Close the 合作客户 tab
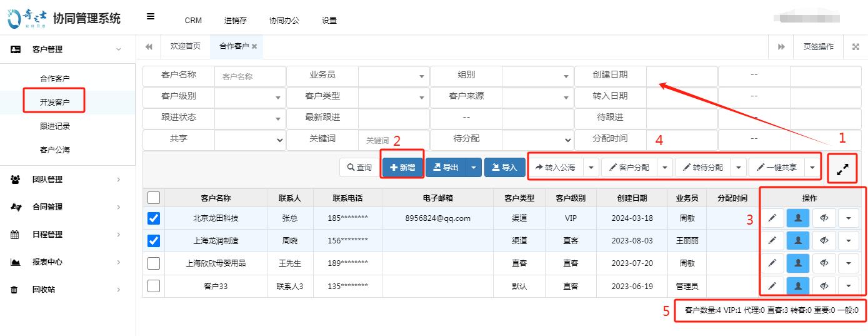The image size is (868, 336). 254,47
